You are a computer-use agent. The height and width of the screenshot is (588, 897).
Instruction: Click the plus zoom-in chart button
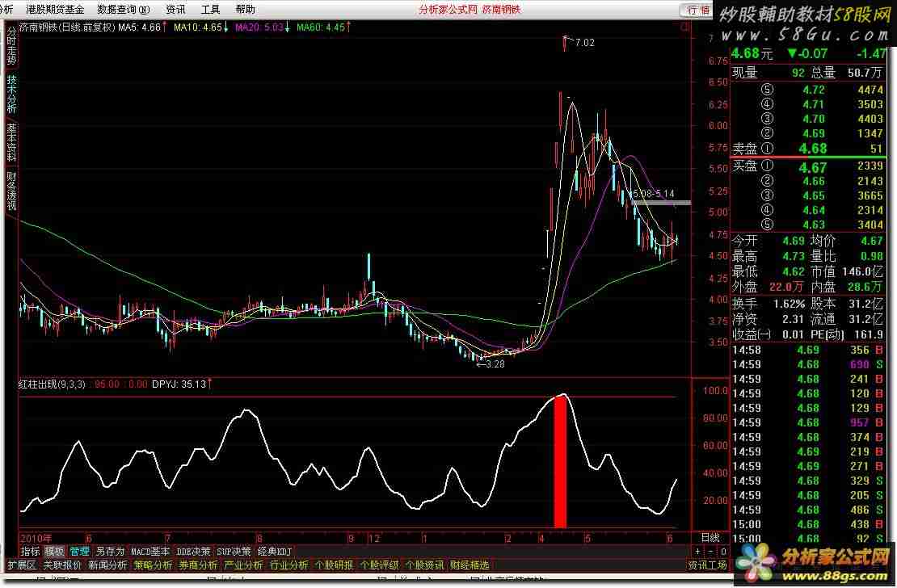pyautogui.click(x=698, y=552)
